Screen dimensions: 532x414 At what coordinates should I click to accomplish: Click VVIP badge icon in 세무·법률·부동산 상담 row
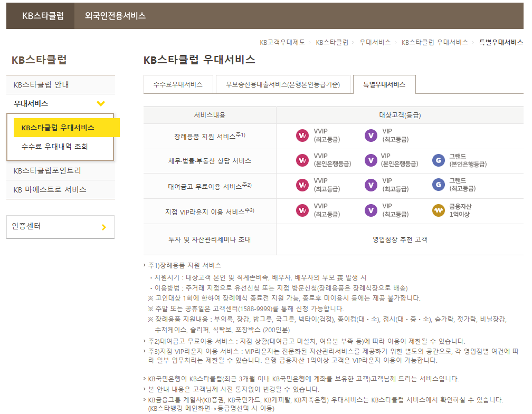click(x=302, y=160)
